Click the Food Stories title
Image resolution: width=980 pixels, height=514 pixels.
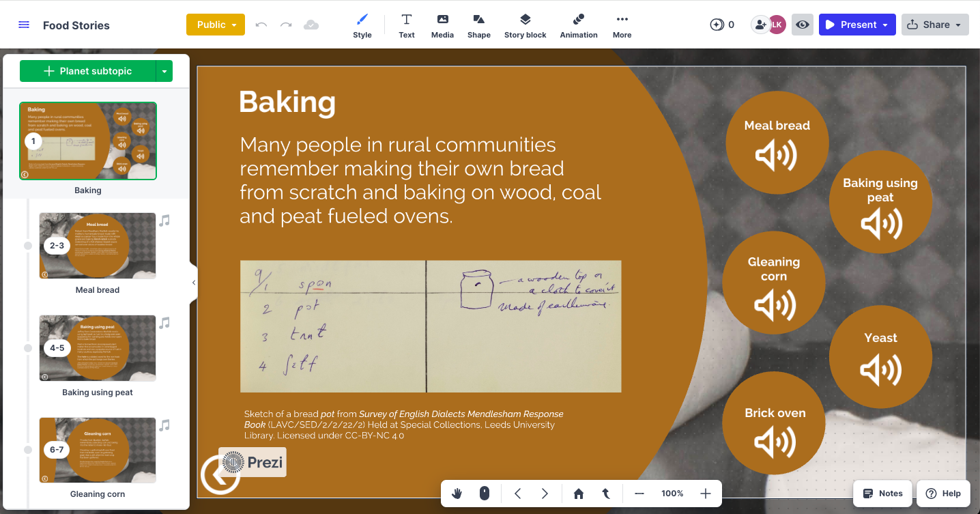click(x=76, y=25)
